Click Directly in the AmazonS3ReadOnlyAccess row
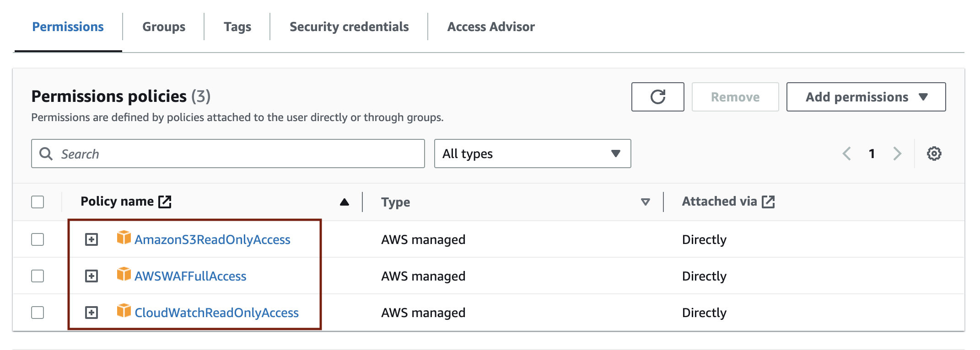Viewport: 980px width, 350px height. (704, 239)
